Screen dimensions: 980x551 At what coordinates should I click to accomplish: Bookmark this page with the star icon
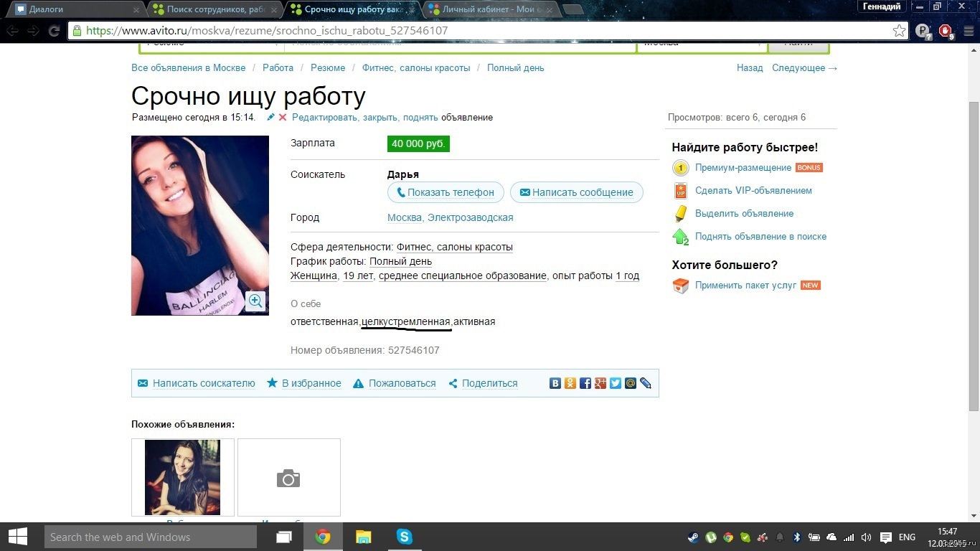click(x=899, y=31)
